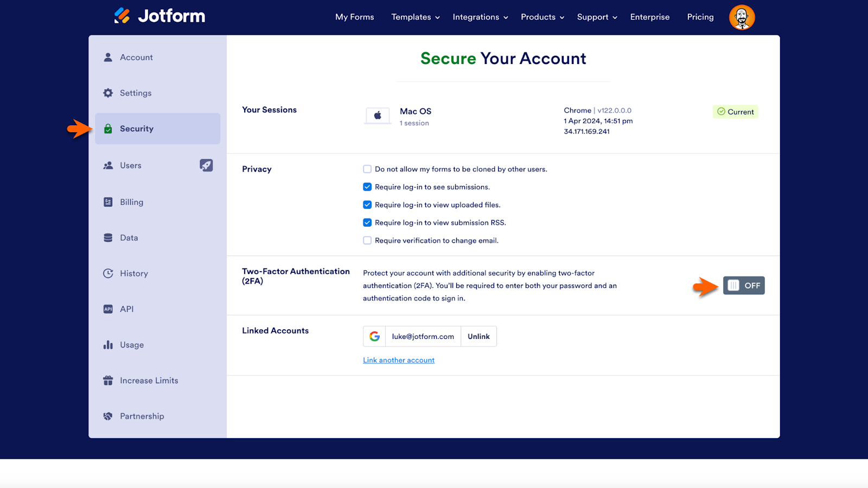Click the Settings gear icon in sidebar
This screenshot has height=488, width=868.
pyautogui.click(x=108, y=93)
